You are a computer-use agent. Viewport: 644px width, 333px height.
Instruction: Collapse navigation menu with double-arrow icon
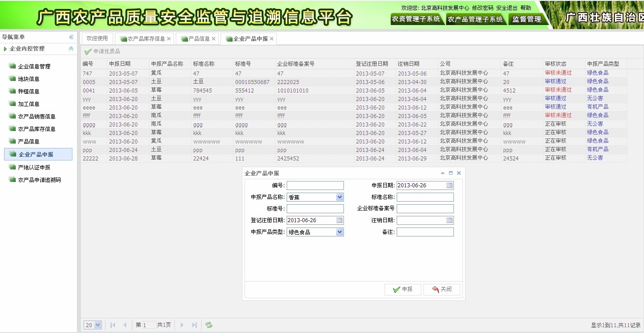tap(71, 37)
